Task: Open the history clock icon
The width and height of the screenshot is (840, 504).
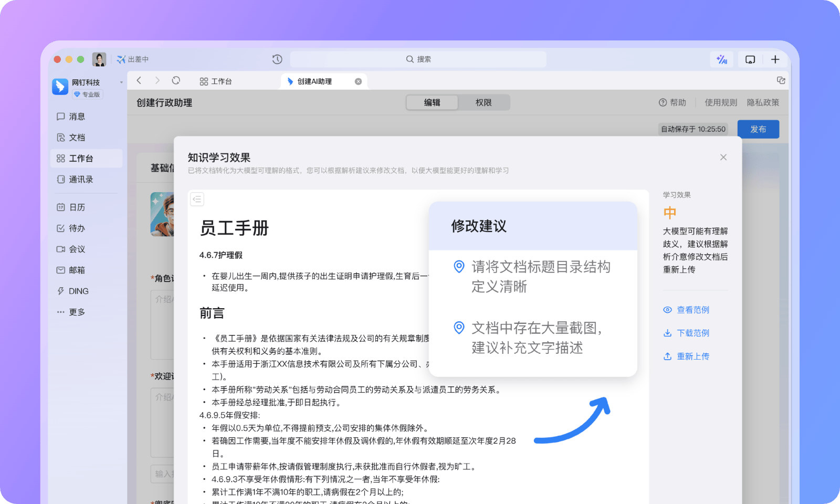Action: [277, 59]
